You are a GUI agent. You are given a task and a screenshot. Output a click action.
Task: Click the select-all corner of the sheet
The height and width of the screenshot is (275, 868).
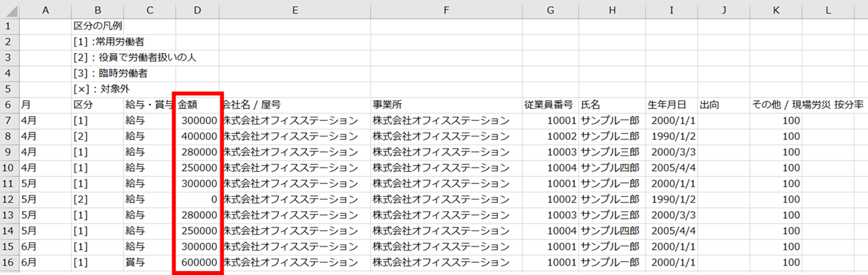pyautogui.click(x=9, y=10)
